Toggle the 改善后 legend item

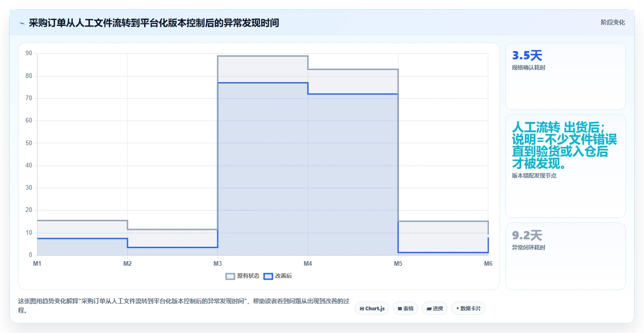278,276
